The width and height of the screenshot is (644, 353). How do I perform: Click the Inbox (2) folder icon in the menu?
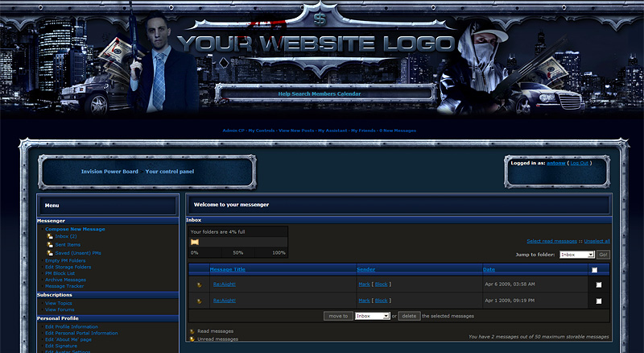[50, 237]
